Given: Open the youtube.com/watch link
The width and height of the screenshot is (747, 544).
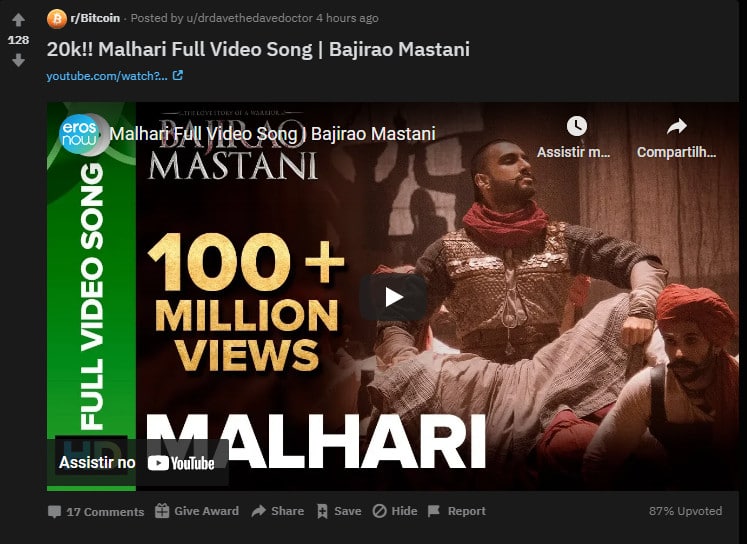Looking at the screenshot, I should click(107, 76).
